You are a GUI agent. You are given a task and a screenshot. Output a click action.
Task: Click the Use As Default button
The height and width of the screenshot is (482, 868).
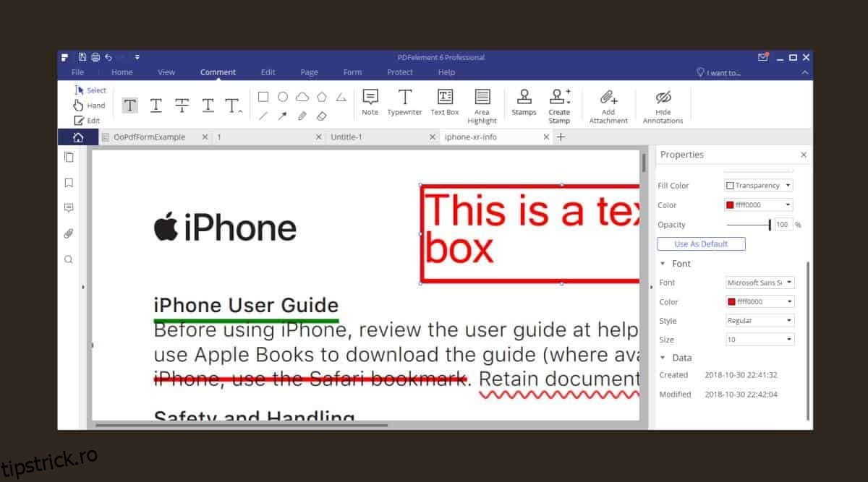click(x=701, y=244)
